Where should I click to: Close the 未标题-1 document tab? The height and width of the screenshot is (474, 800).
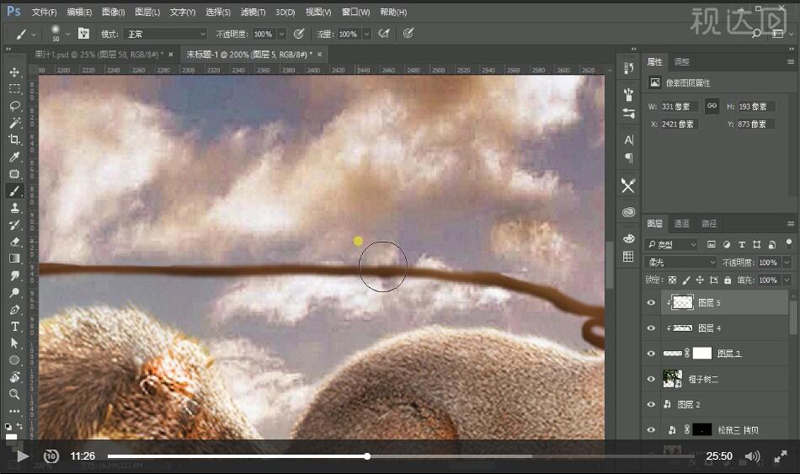320,54
